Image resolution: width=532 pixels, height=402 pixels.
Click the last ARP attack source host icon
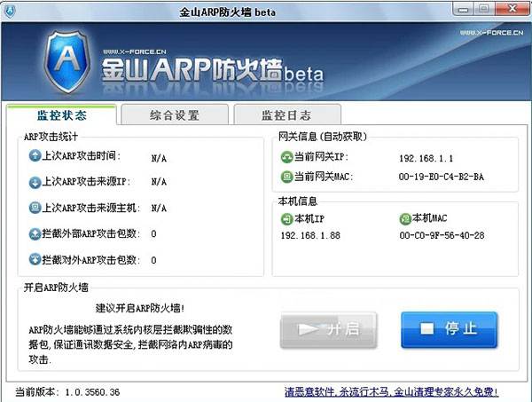tap(35, 208)
